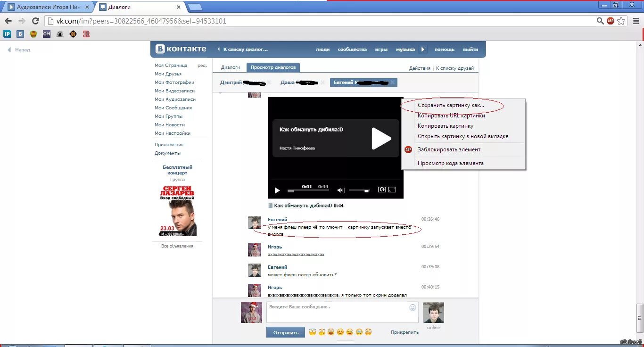This screenshot has width=644, height=347.
Task: Adjust the video volume slider
Action: pos(359,190)
